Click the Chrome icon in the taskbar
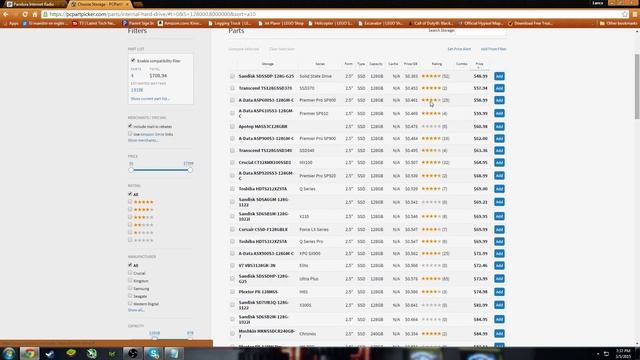The image size is (640, 360). click(29, 353)
